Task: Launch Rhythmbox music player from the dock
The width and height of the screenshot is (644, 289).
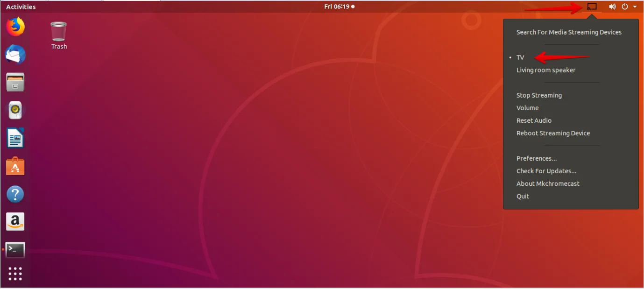Action: (15, 110)
